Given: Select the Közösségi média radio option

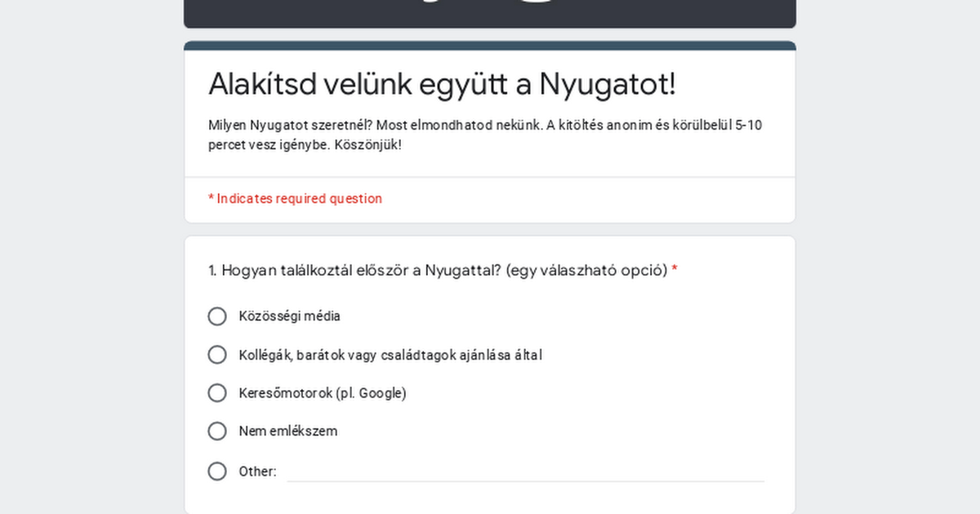Looking at the screenshot, I should 217,317.
